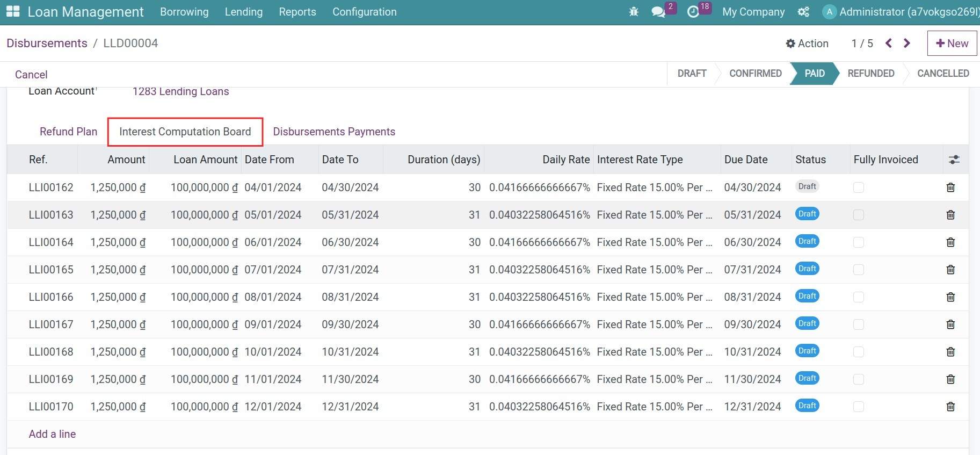Screen dimensions: 980x455
Task: Click the Draft status badge of LLI00162
Action: coord(807,186)
